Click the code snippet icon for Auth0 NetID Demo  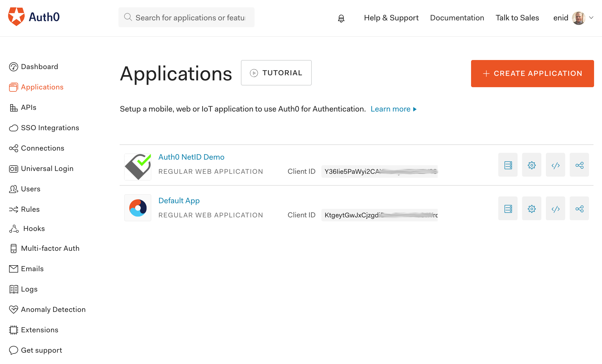pos(556,165)
